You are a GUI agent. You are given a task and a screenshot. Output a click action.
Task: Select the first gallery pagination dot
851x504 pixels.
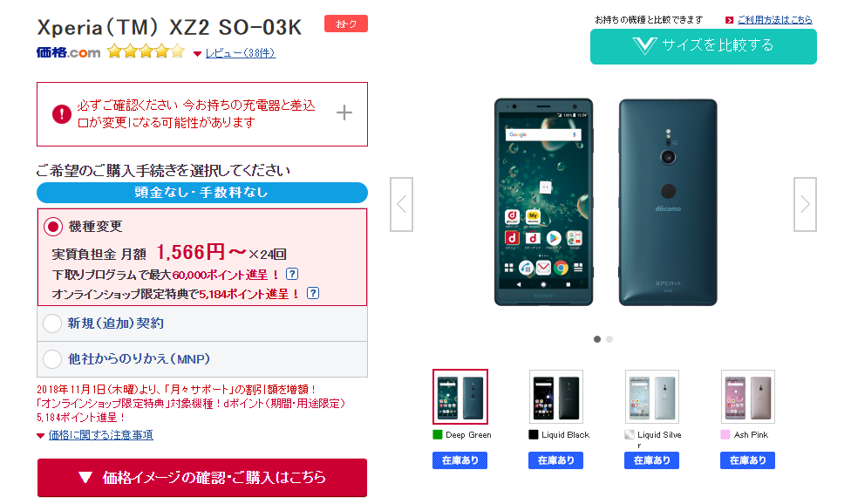click(597, 339)
